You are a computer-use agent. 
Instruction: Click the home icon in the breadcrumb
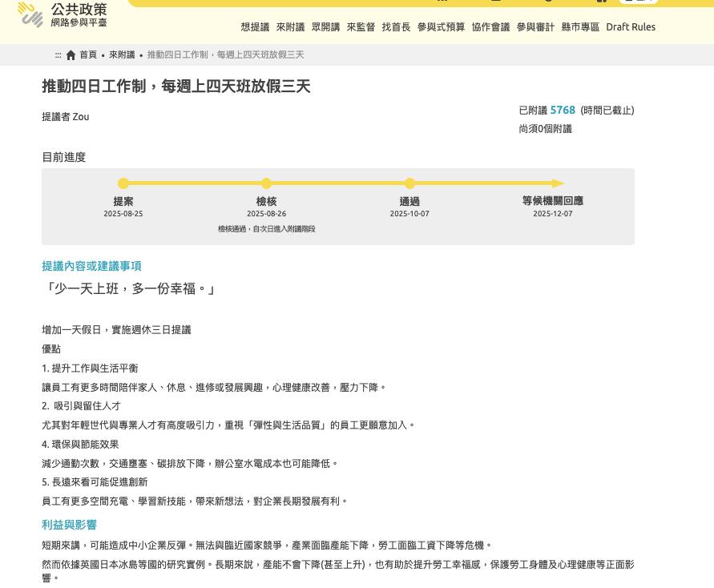(x=71, y=54)
